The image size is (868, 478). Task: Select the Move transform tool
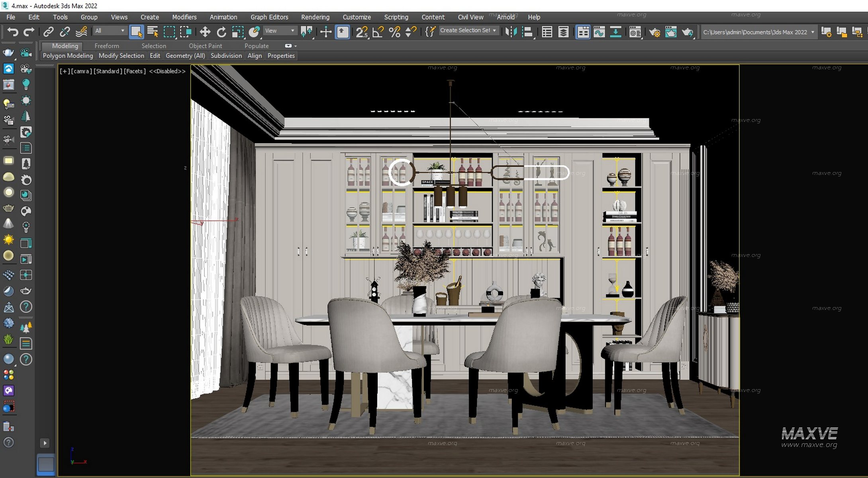(x=205, y=32)
